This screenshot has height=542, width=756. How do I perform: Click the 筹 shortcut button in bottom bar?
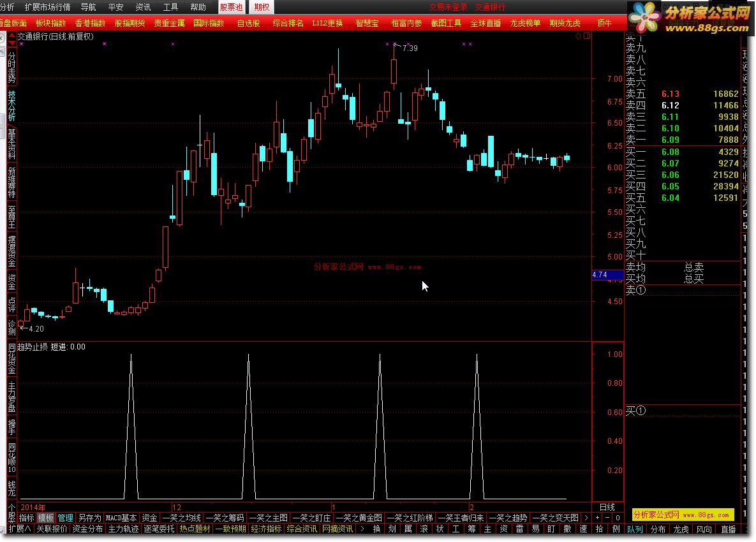click(471, 529)
